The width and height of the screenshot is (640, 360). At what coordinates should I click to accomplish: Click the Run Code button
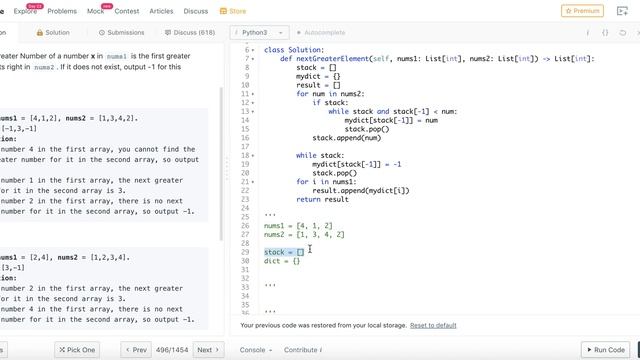(606, 350)
